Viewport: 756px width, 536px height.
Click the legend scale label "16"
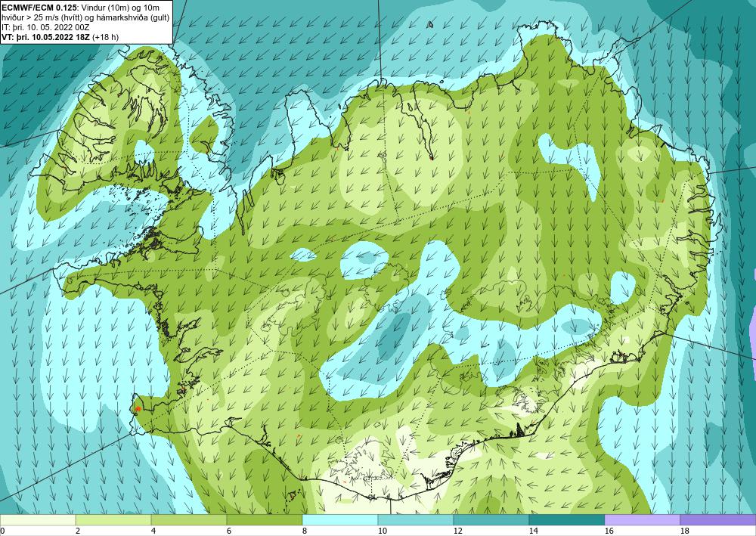609,531
